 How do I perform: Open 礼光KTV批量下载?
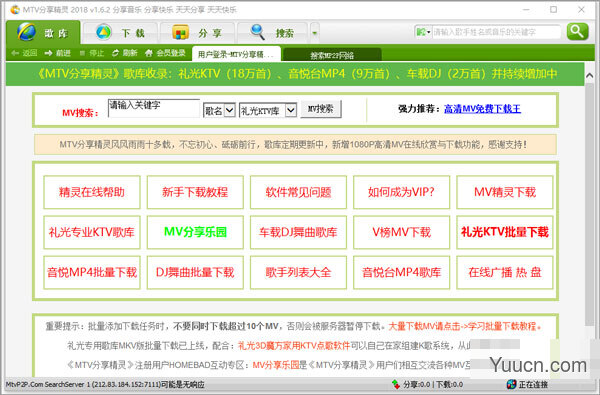click(x=505, y=232)
